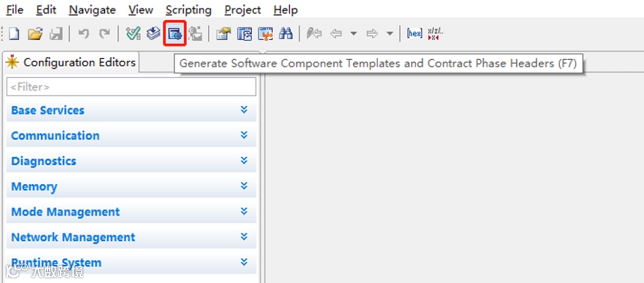Screen dimensions: 644x283
Task: Undo the last change
Action: (83, 33)
